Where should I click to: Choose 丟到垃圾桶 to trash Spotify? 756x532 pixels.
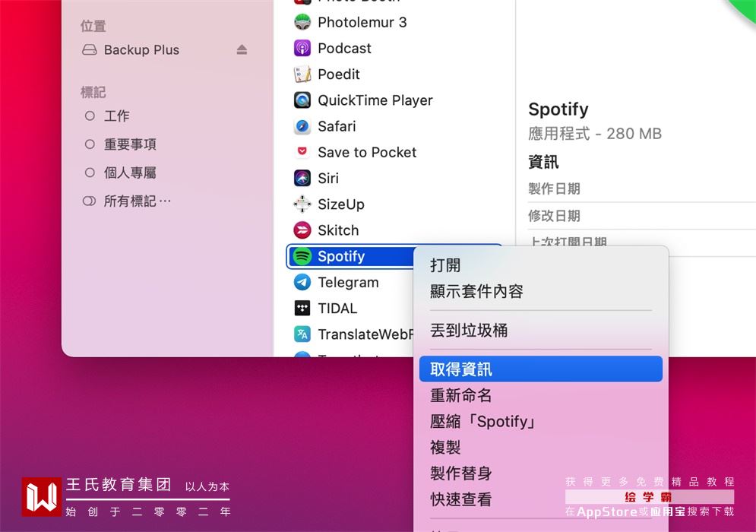(540, 331)
